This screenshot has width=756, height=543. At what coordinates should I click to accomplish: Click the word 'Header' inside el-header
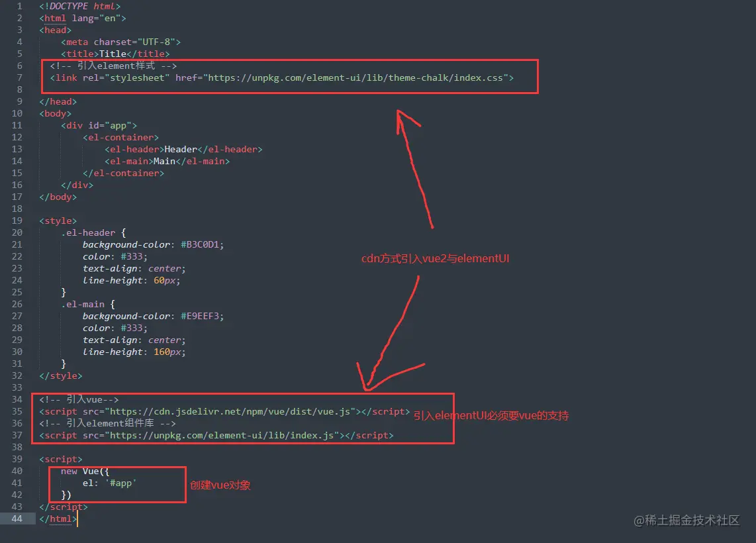181,149
